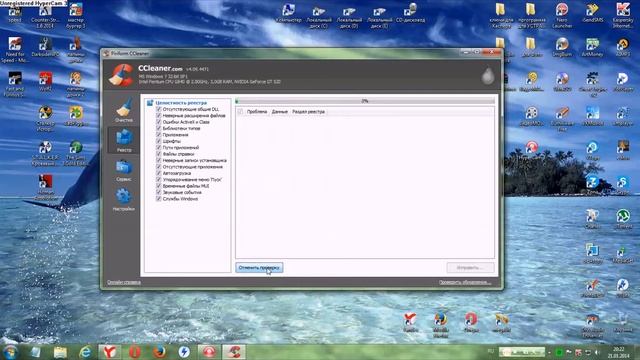Open Firefox from taskbar

159,352
